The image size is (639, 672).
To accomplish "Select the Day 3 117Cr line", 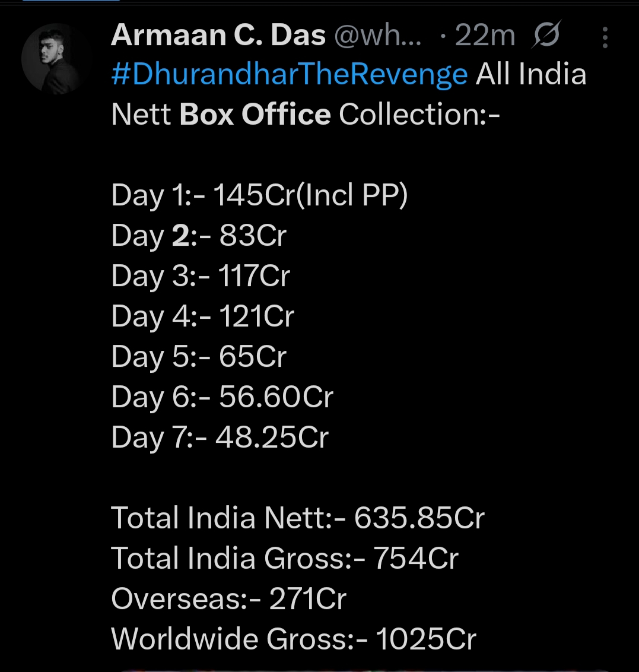I will coord(201,277).
